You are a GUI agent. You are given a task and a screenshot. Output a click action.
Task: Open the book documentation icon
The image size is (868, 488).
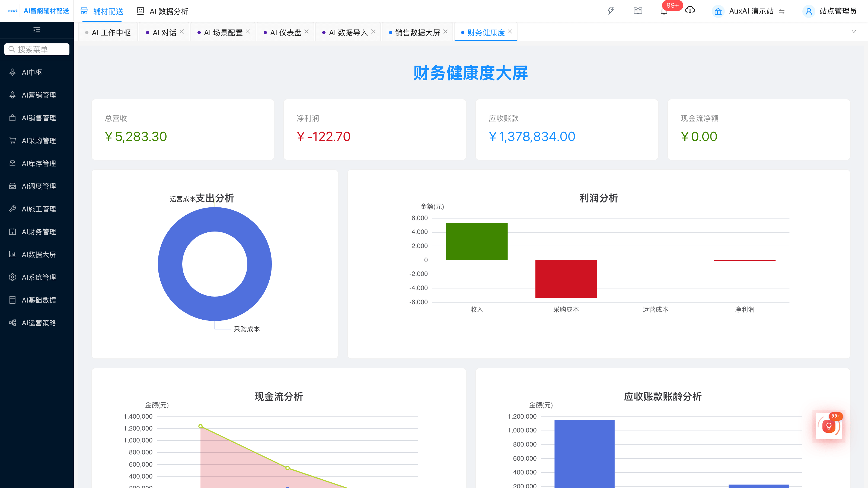(x=638, y=11)
